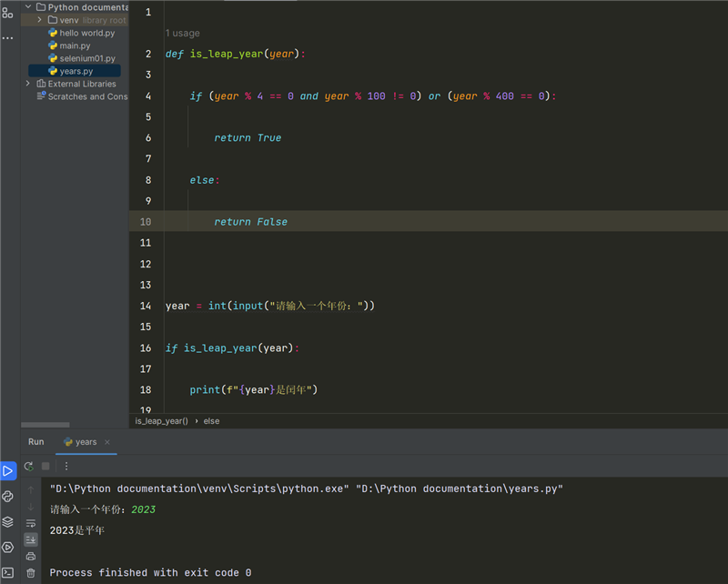Toggle scroll to end in console

[30, 539]
